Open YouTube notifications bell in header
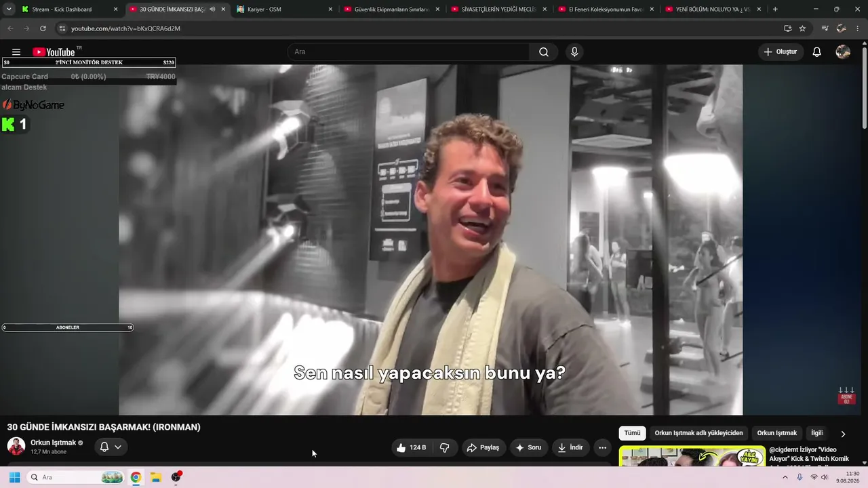Screen dimensions: 868x488 pyautogui.click(x=817, y=52)
